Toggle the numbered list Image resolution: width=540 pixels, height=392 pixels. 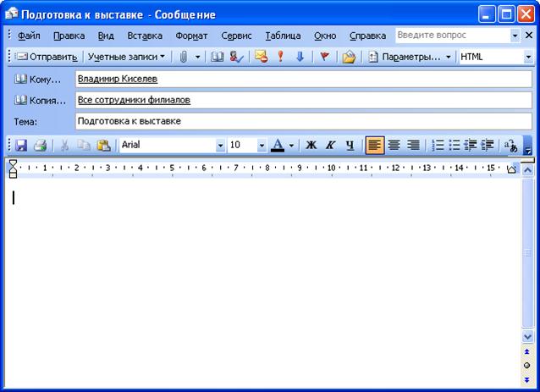coord(438,145)
